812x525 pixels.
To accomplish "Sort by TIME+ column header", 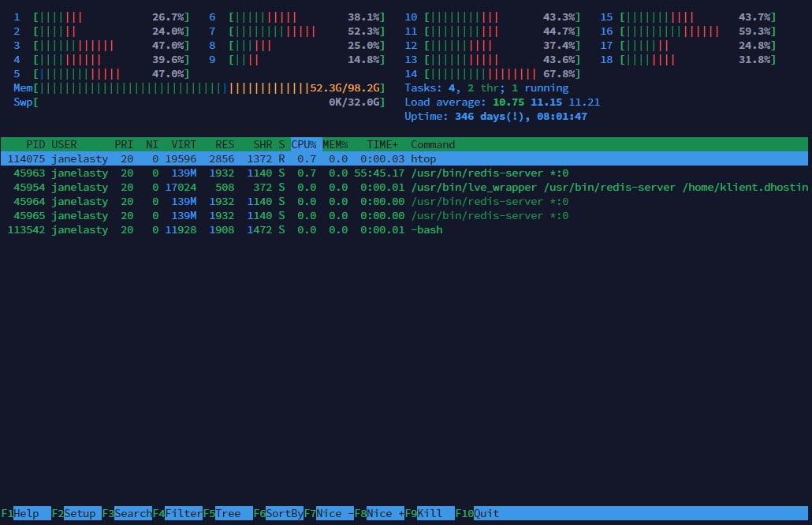I will pyautogui.click(x=382, y=144).
